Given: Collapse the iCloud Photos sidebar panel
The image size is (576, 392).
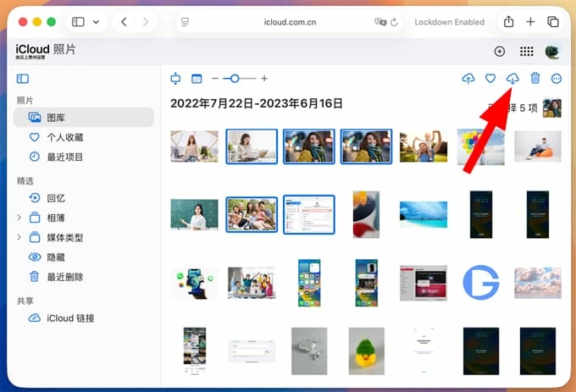Looking at the screenshot, I should pos(23,79).
